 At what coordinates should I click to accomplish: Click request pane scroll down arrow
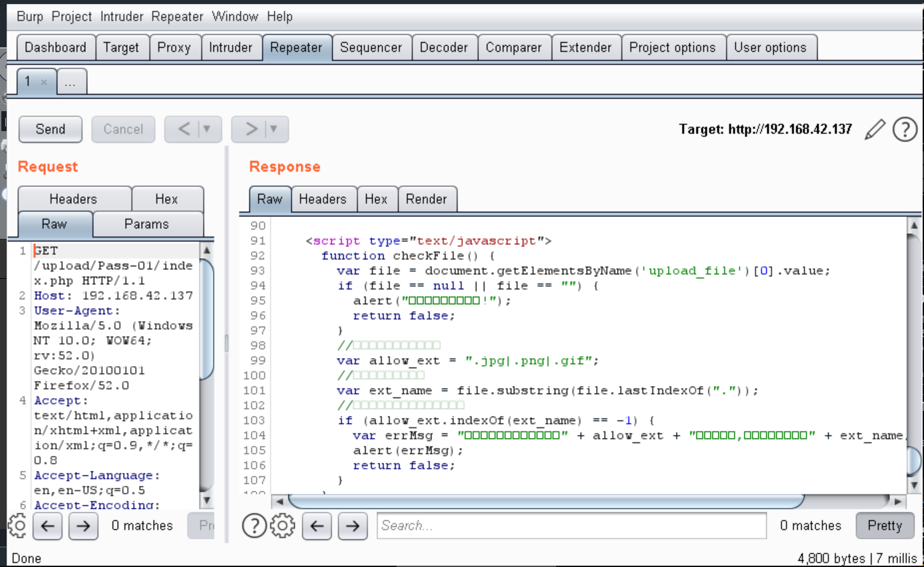(x=207, y=500)
